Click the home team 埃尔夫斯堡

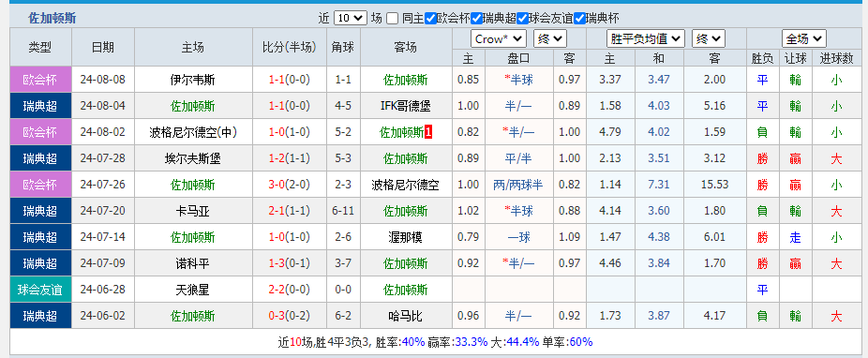coord(193,158)
